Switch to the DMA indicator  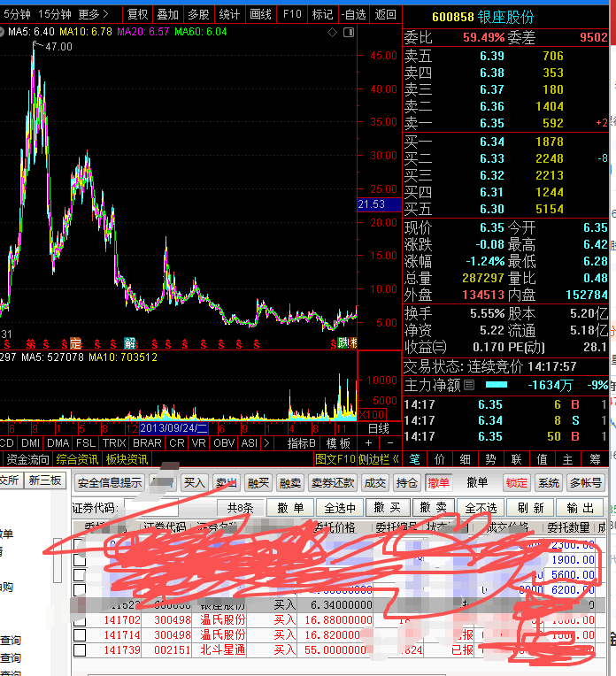58,442
